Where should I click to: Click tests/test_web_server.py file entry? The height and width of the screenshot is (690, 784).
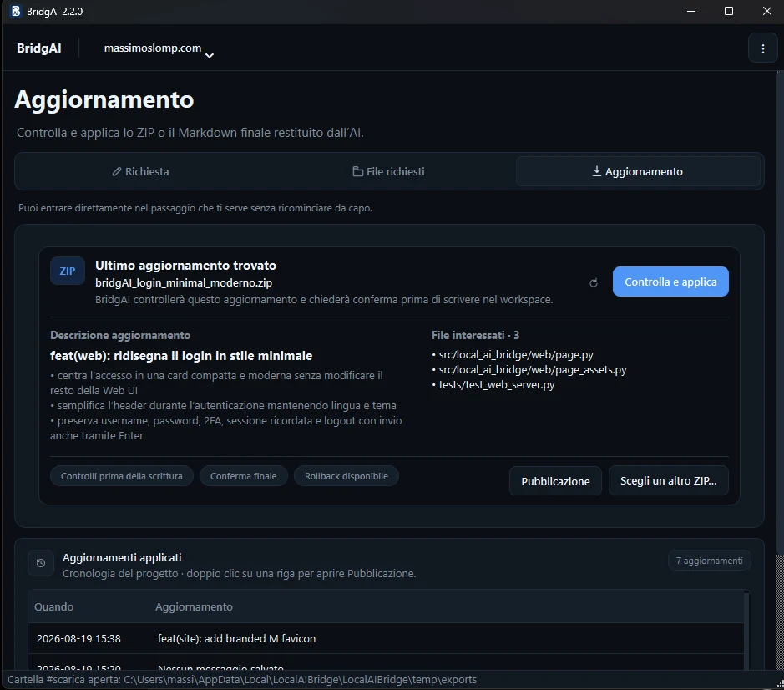pos(496,385)
